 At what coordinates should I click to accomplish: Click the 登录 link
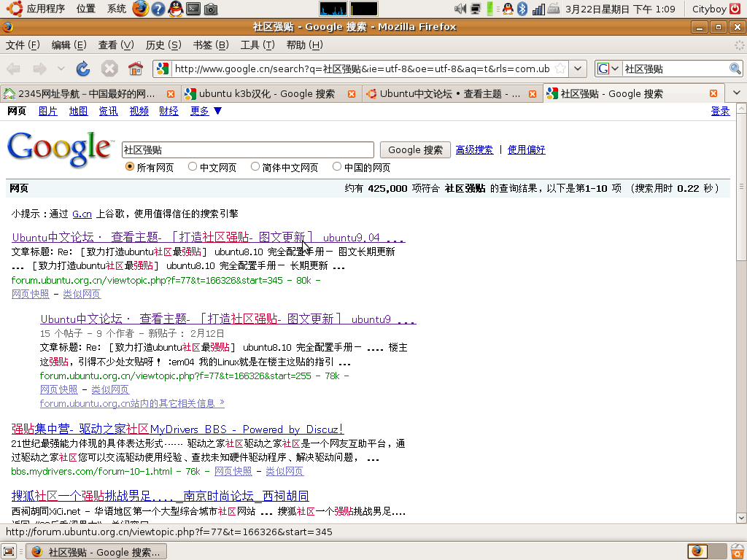click(720, 111)
